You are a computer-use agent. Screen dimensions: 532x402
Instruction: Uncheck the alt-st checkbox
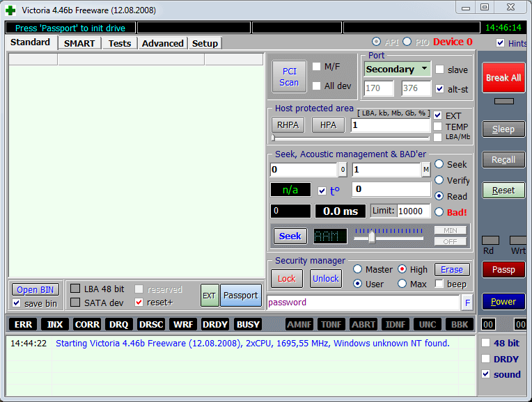[x=439, y=89]
